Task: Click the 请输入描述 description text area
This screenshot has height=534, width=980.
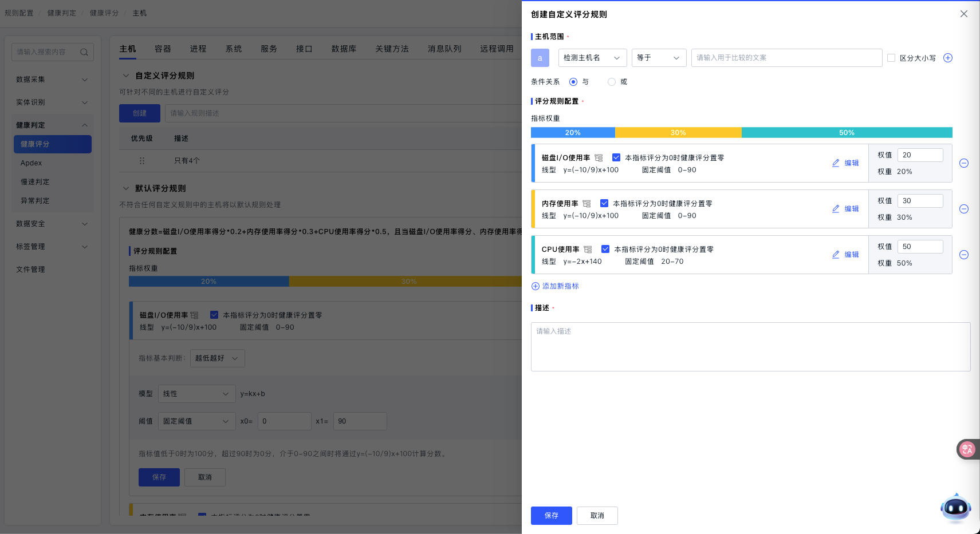Action: pos(750,347)
